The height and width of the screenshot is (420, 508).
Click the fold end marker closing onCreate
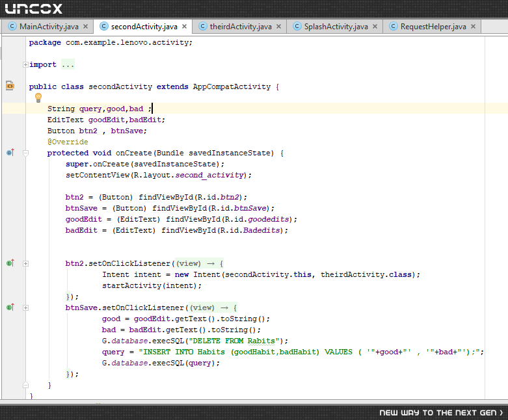(x=25, y=385)
